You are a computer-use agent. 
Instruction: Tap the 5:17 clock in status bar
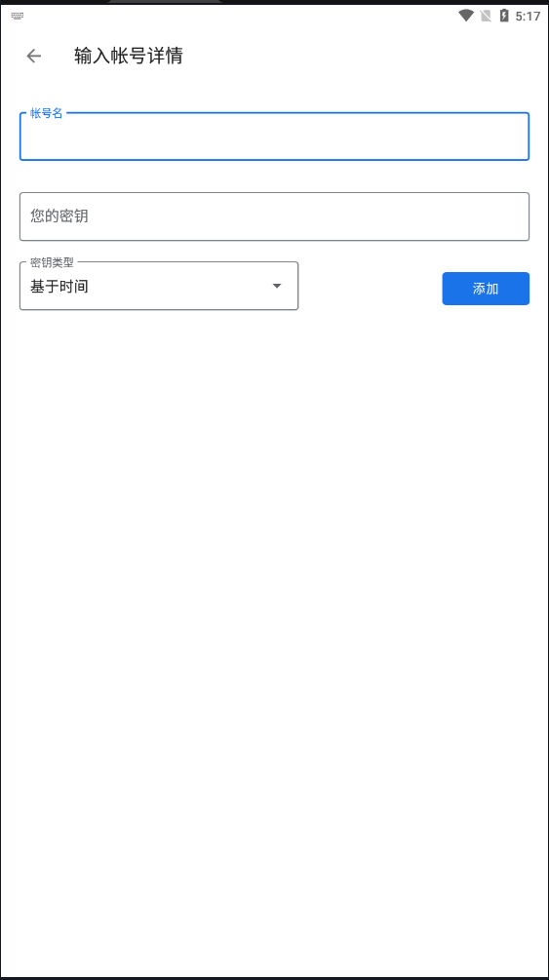tap(528, 17)
